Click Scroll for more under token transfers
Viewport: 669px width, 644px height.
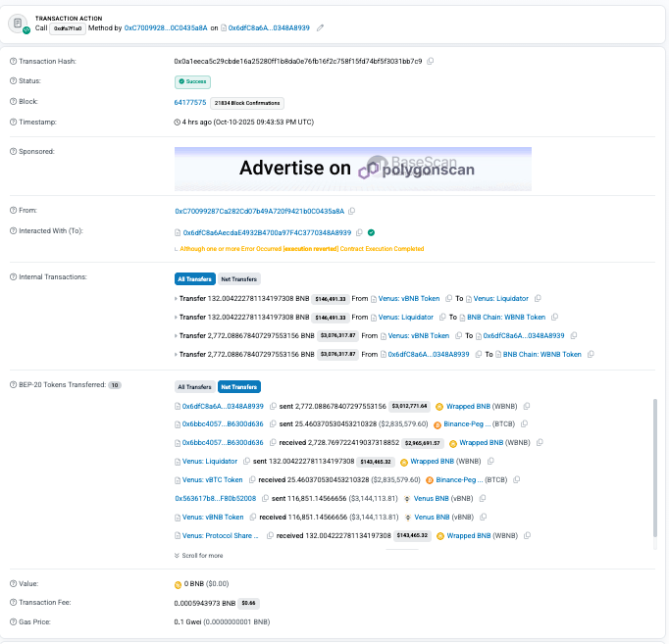click(x=198, y=556)
